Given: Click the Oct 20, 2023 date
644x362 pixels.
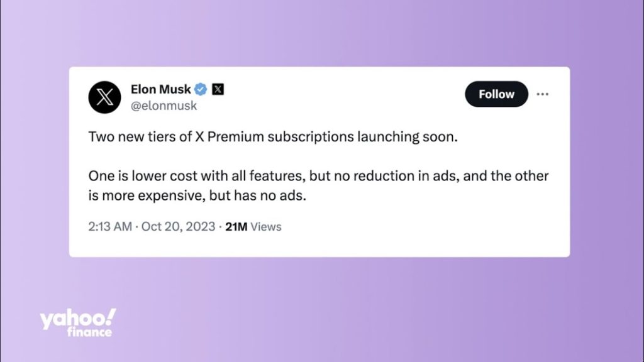Looking at the screenshot, I should point(179,226).
